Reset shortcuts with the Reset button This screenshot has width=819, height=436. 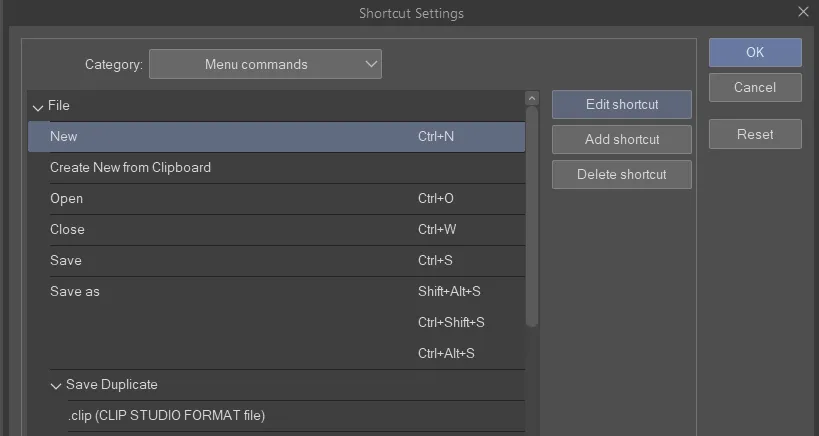[x=755, y=134]
